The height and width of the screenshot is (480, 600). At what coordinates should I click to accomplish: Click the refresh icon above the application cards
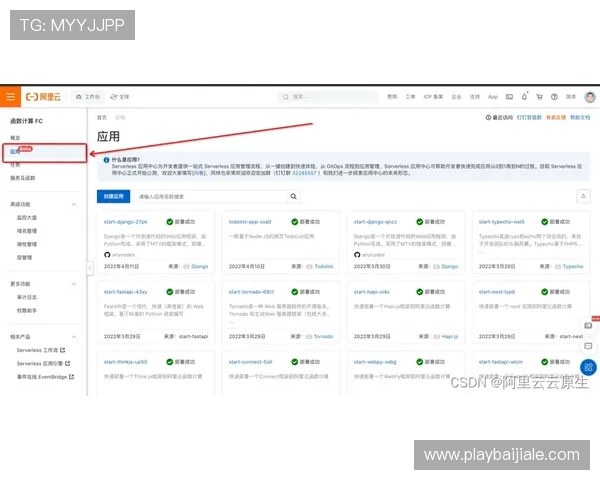click(x=583, y=197)
